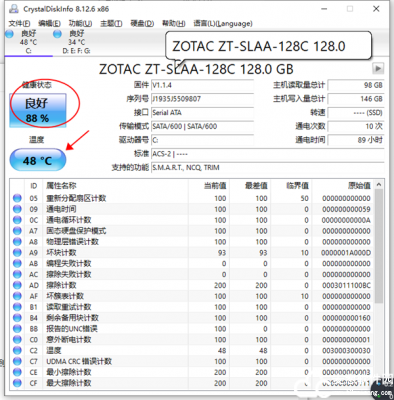Screen dimensions: 394x400
Task: Select the D: E: F: G: drive tab
Action: [x=76, y=42]
